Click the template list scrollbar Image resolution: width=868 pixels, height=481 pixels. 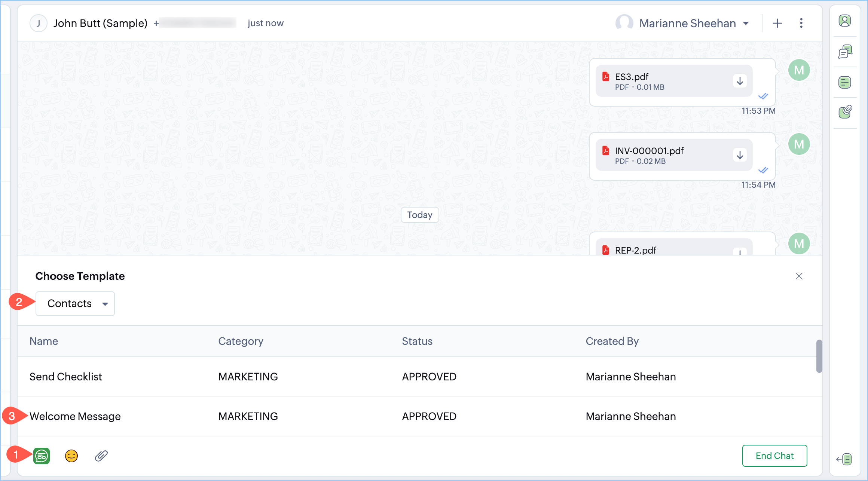coord(819,356)
